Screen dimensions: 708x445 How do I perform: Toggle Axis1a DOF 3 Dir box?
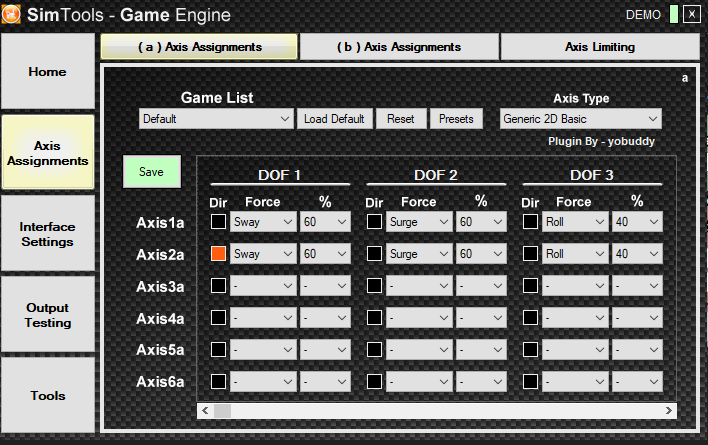click(530, 222)
